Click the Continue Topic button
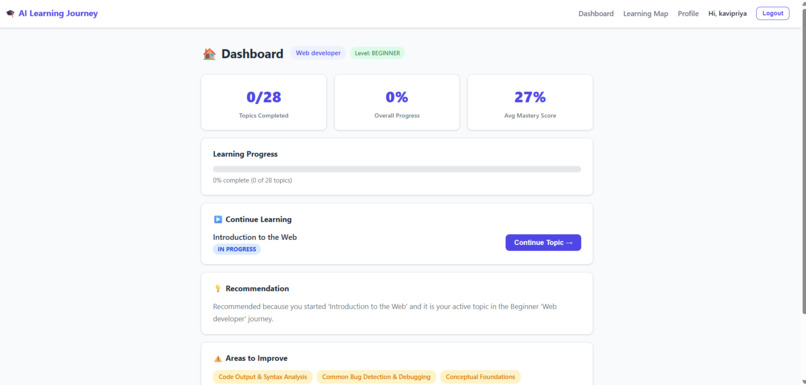The width and height of the screenshot is (806, 385). 543,243
